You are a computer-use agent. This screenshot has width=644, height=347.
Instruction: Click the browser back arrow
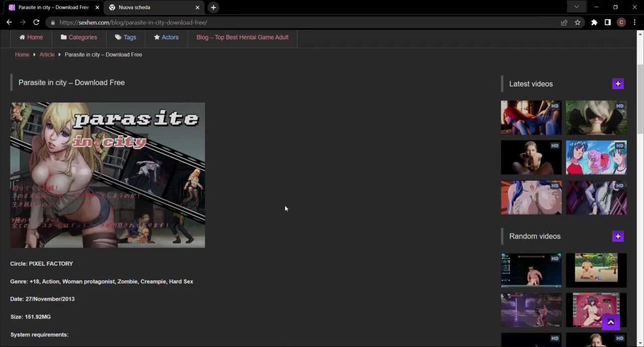coord(9,22)
